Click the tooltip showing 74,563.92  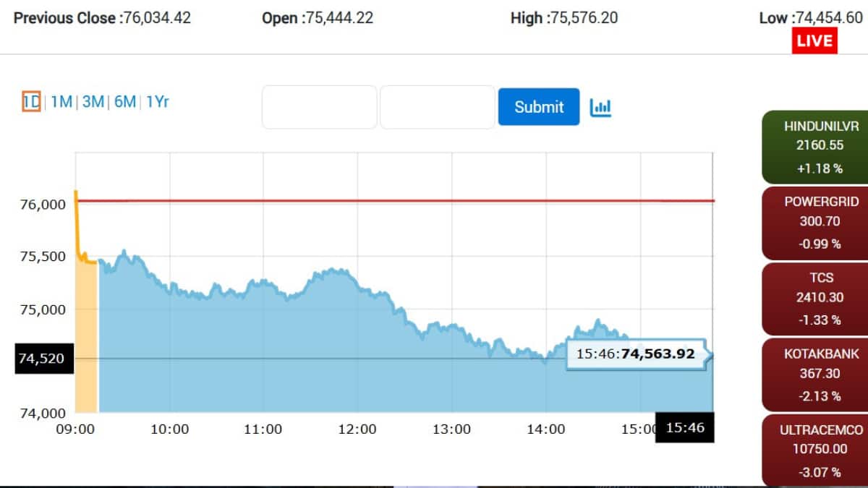pos(636,354)
